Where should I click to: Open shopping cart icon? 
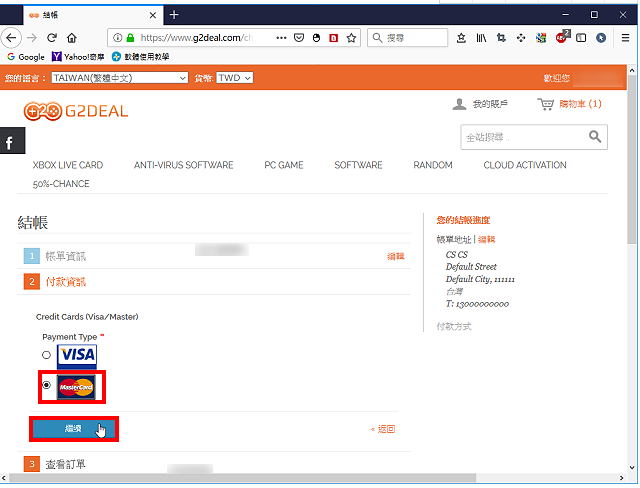tap(545, 104)
